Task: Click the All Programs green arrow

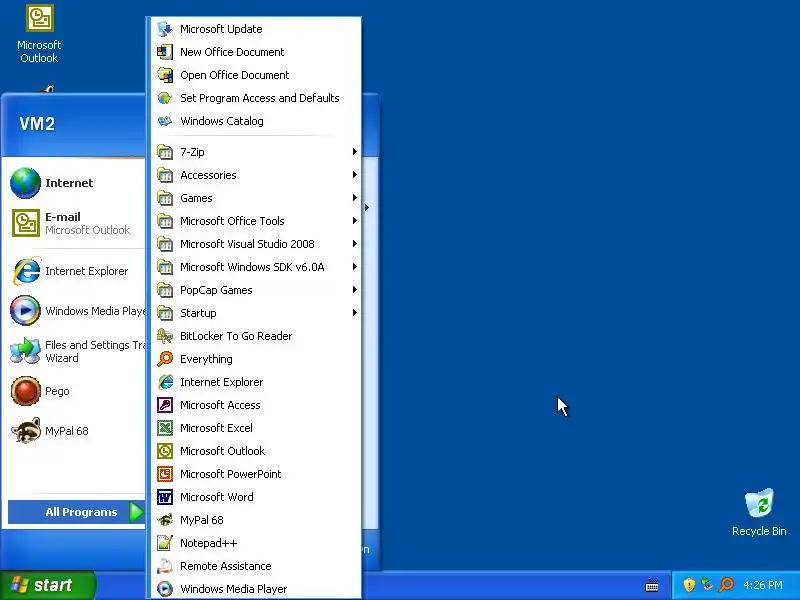Action: point(136,512)
